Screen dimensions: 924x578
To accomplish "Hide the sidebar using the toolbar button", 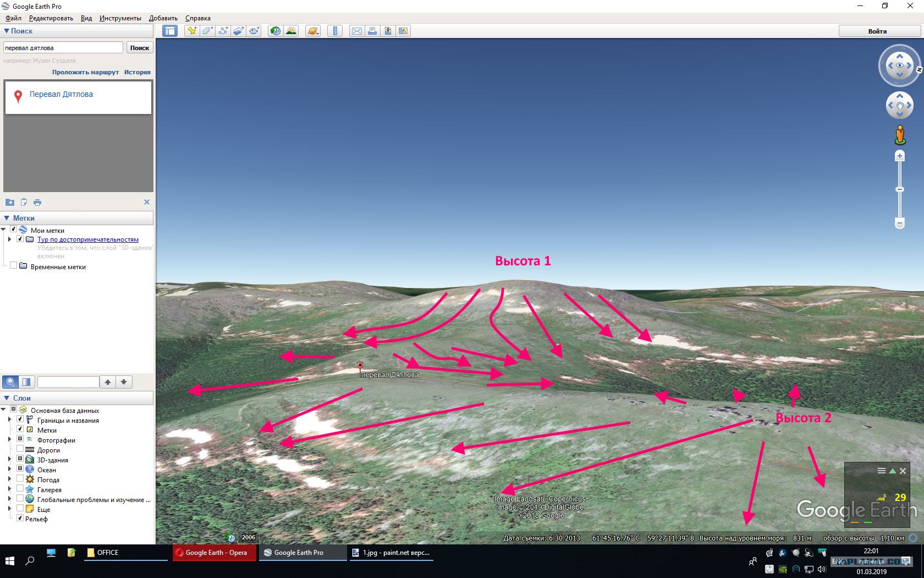I will 170,31.
